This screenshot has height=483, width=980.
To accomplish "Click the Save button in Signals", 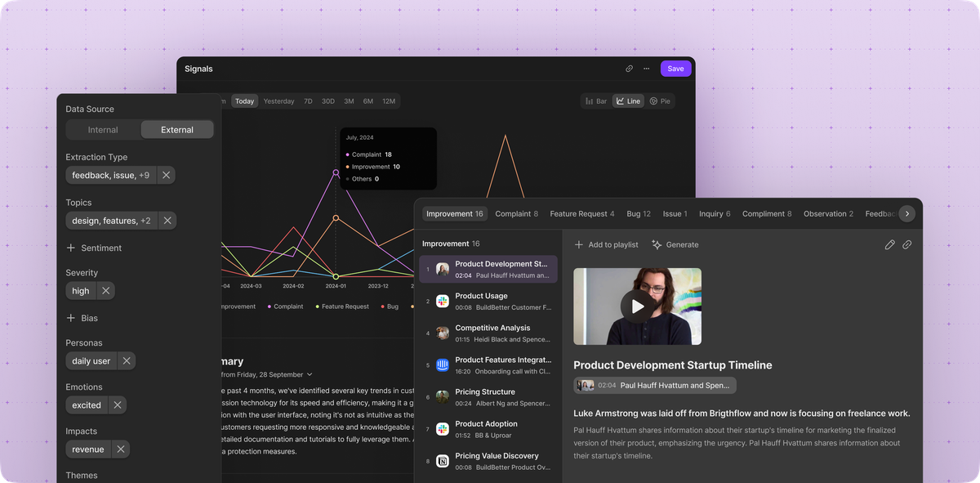I will point(675,69).
